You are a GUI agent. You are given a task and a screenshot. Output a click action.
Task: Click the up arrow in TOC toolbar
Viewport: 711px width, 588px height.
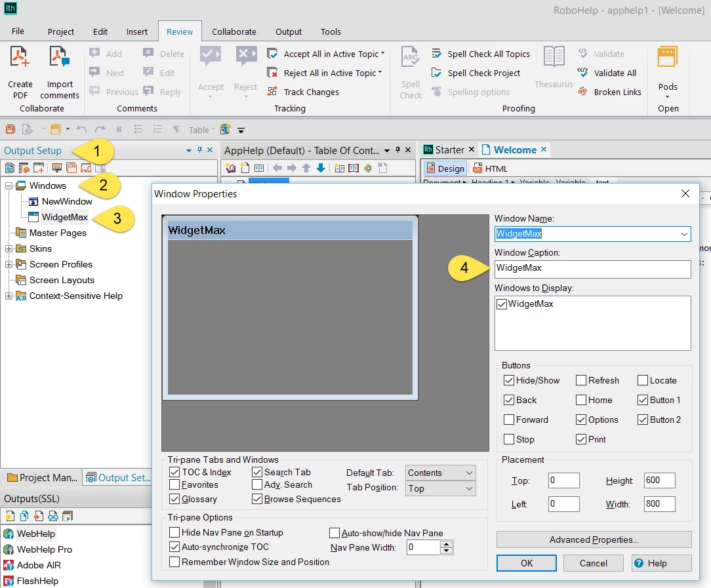point(306,168)
